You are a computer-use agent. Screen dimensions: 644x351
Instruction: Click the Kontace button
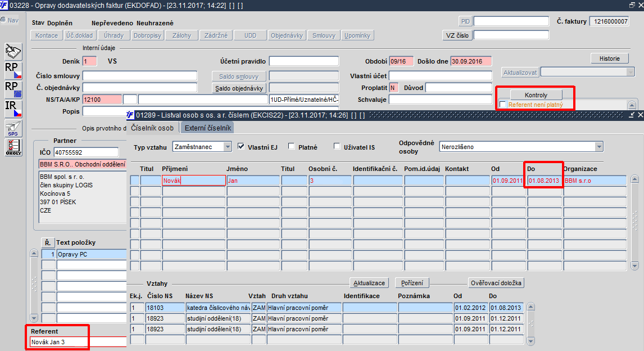tap(47, 35)
